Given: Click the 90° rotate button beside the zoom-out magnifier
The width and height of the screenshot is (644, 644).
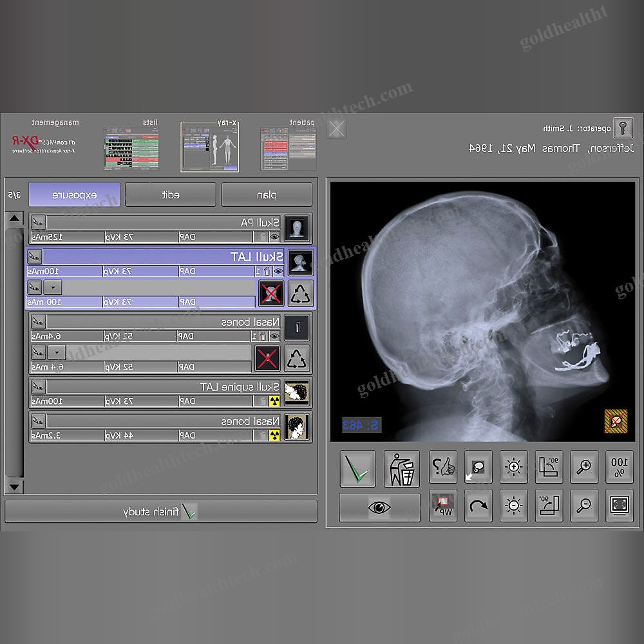Looking at the screenshot, I should tap(549, 506).
